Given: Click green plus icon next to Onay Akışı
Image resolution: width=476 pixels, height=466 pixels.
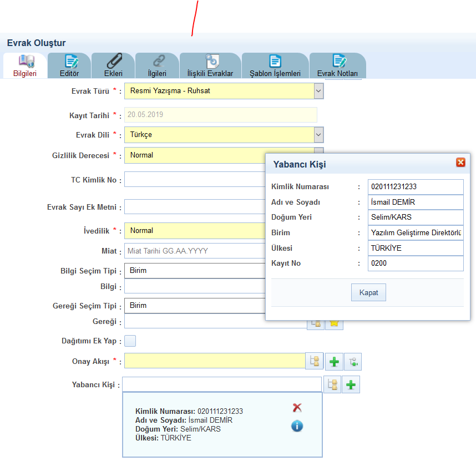Looking at the screenshot, I should click(x=334, y=362).
